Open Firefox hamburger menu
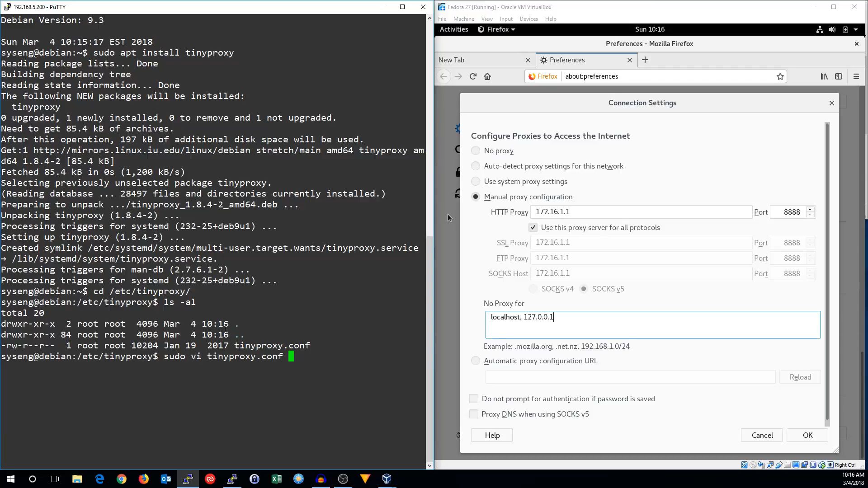 (856, 76)
